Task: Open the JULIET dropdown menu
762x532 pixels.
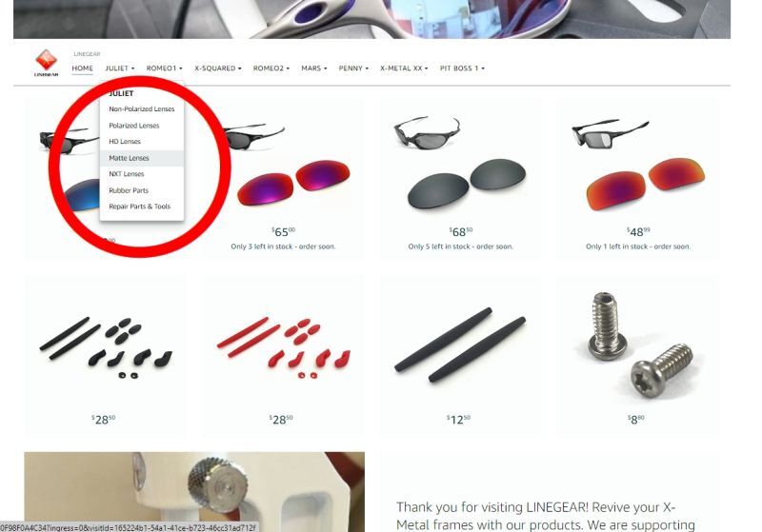Action: [120, 69]
